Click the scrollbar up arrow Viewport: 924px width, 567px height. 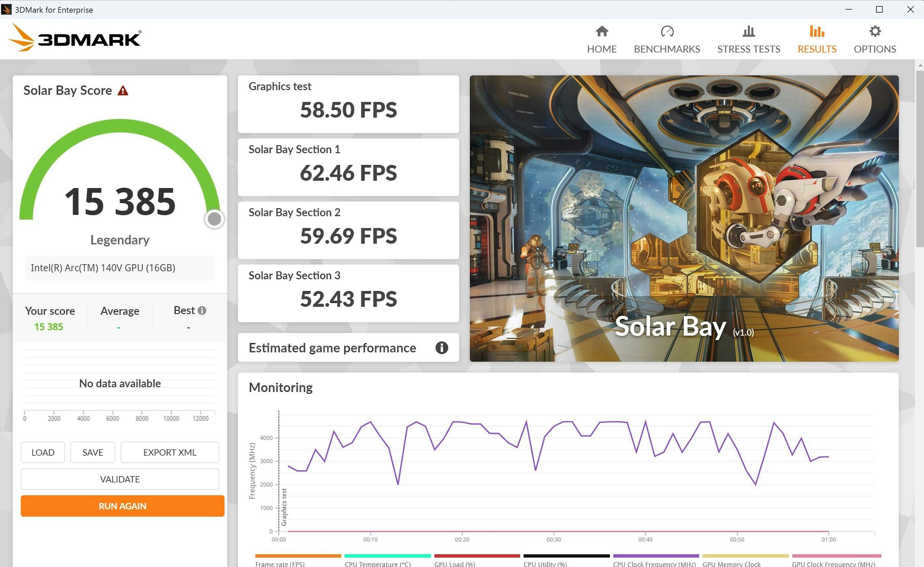920,65
